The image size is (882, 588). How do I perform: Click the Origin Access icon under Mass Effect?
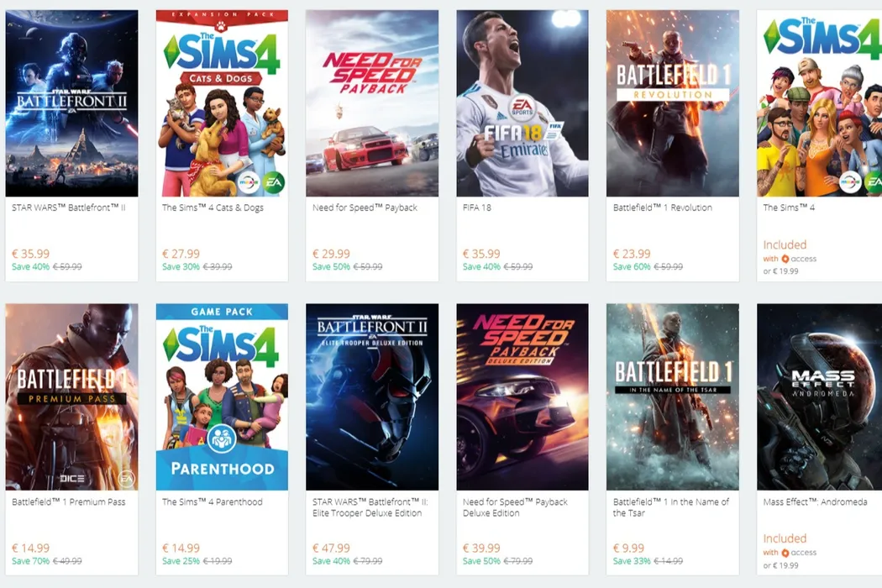tap(785, 553)
